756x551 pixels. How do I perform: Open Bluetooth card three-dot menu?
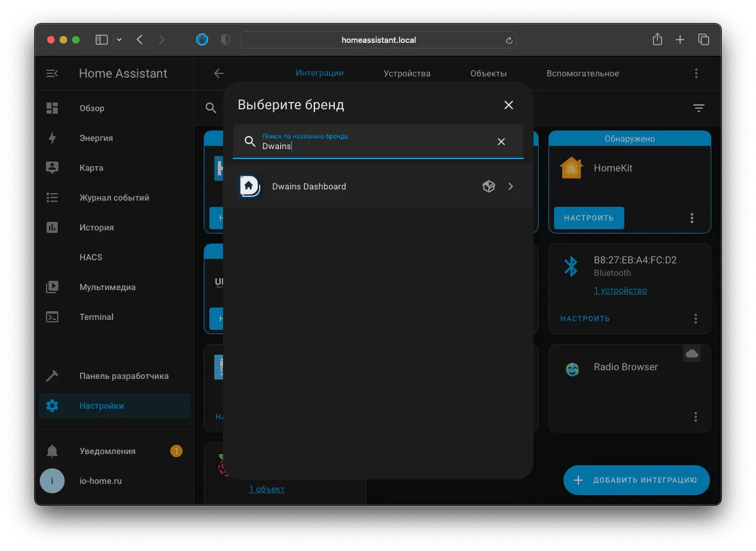pos(696,319)
